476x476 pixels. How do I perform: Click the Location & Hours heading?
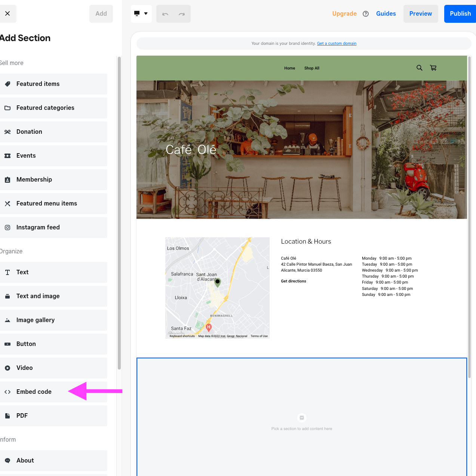[306, 241]
